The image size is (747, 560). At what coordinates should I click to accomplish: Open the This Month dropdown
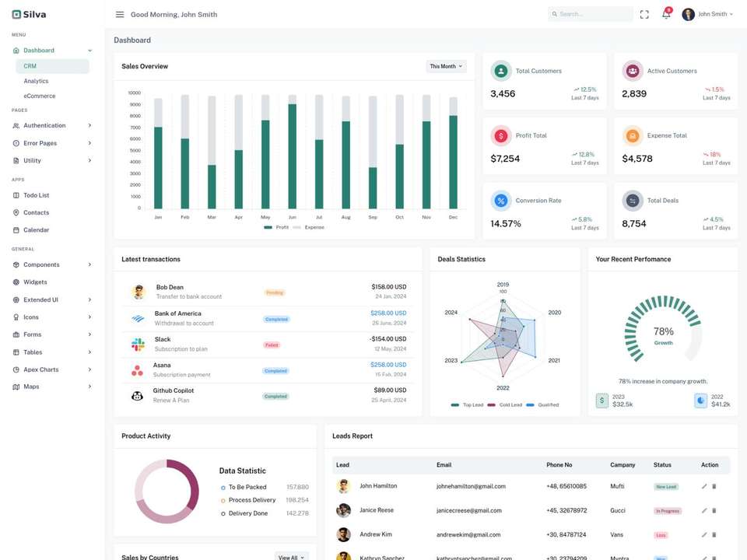[446, 66]
